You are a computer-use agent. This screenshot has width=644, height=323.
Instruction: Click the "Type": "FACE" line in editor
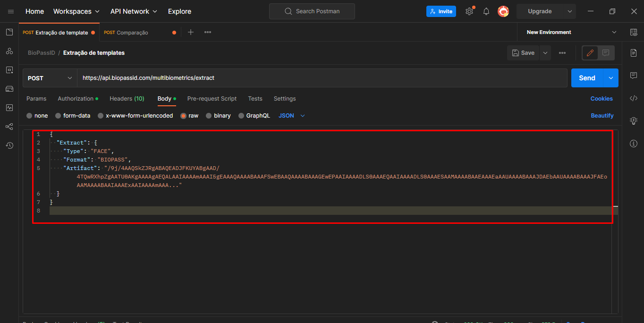(89, 151)
